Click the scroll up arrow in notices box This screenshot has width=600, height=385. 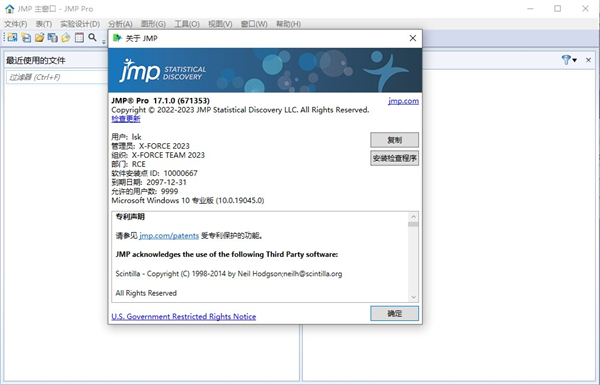point(413,216)
